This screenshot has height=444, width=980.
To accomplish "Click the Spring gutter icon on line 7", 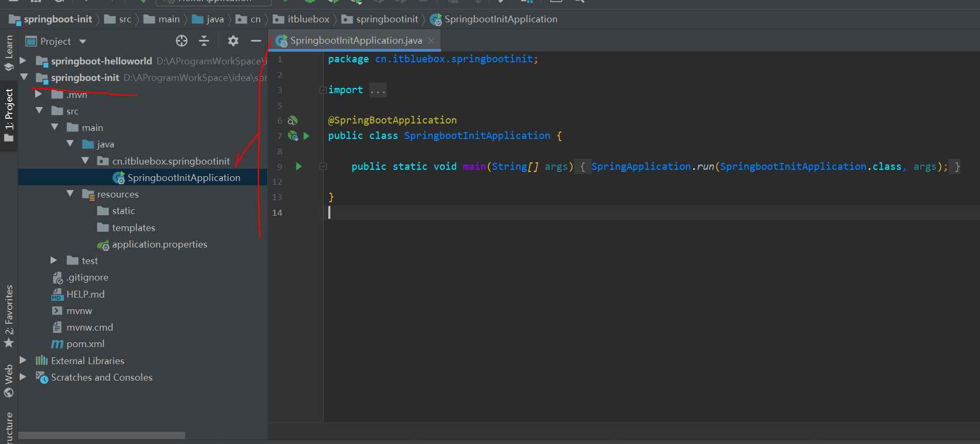I will point(293,136).
